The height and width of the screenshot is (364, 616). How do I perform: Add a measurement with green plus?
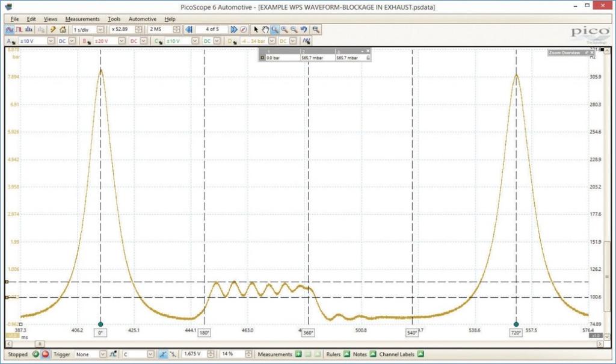click(x=298, y=354)
